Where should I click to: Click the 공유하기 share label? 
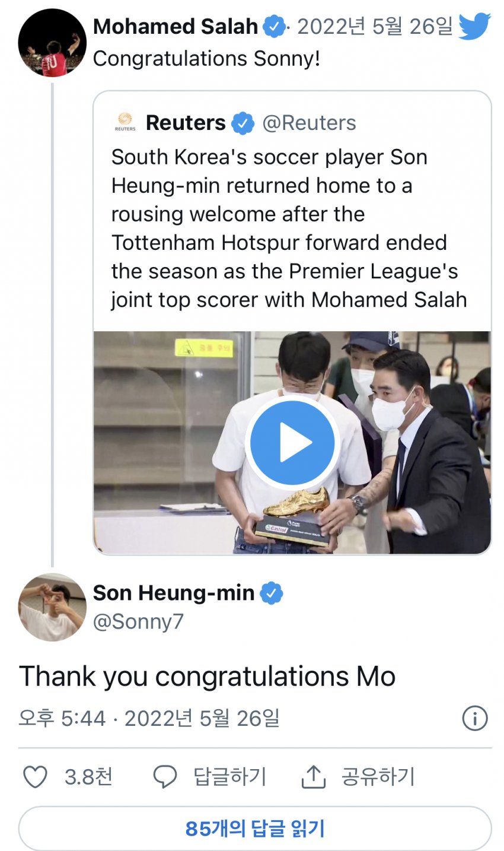coord(378,776)
